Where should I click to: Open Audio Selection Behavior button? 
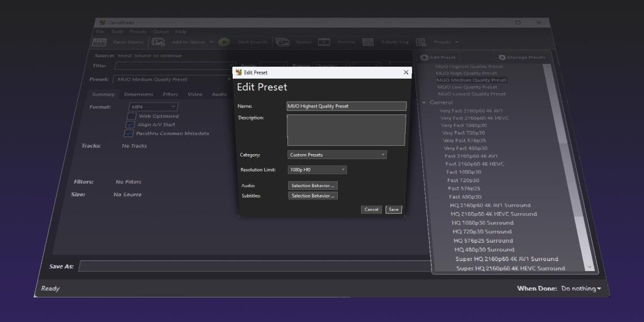313,186
